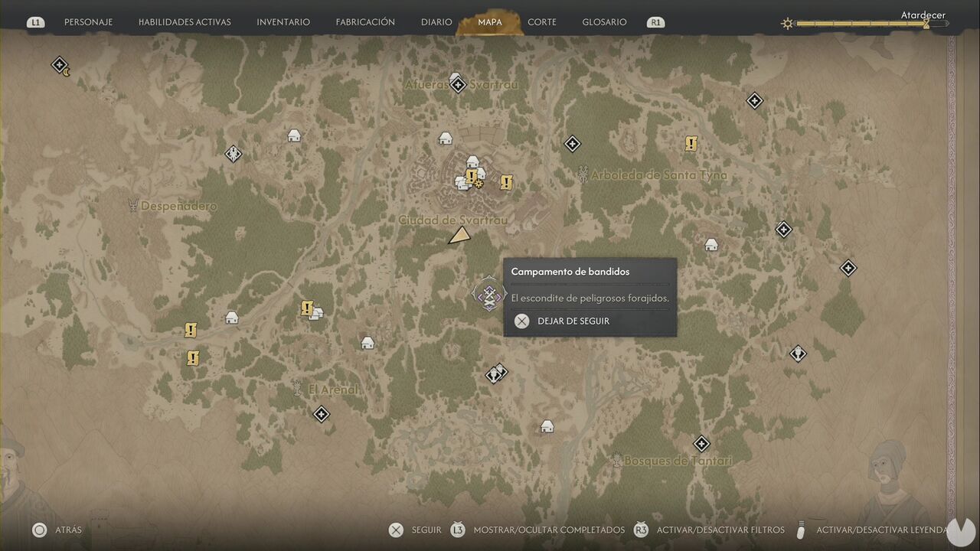Select diamond marker in the far top-right map area
The height and width of the screenshot is (551, 980).
point(755,100)
